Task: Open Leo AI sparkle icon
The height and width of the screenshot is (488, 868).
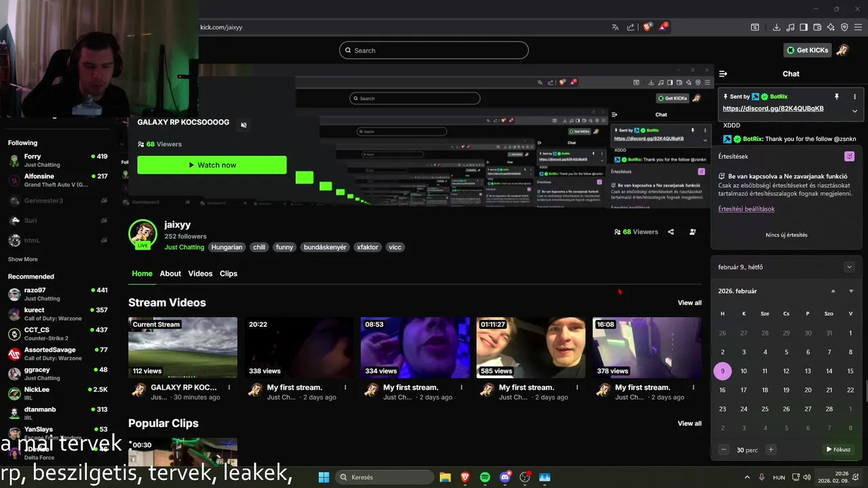Action: tap(831, 27)
